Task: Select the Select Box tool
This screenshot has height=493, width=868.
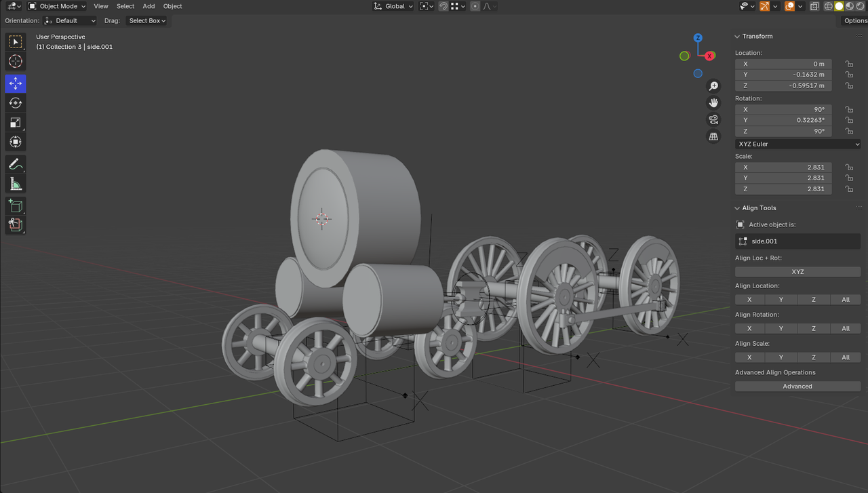Action: (16, 42)
